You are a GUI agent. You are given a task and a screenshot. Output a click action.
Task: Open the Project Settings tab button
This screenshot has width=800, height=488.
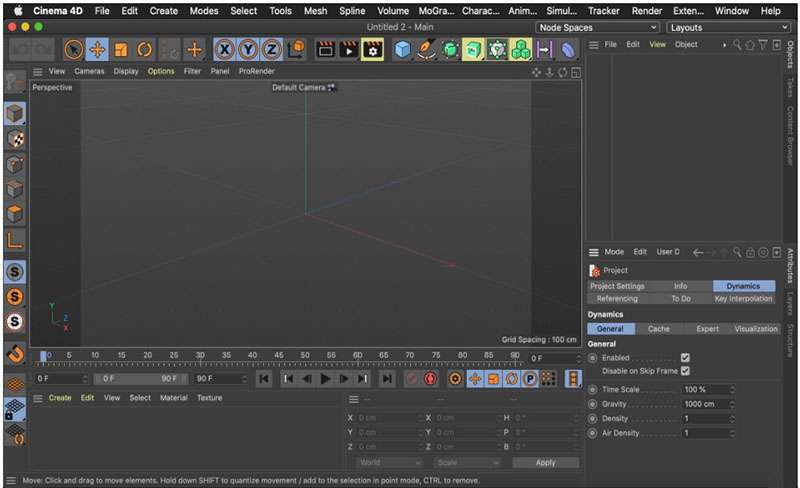(x=617, y=286)
